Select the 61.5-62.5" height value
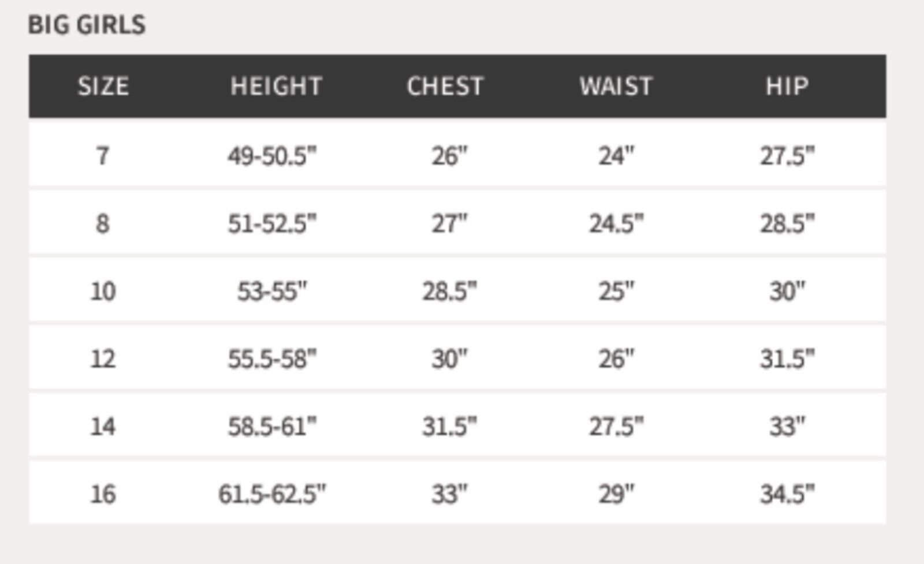 tap(272, 494)
